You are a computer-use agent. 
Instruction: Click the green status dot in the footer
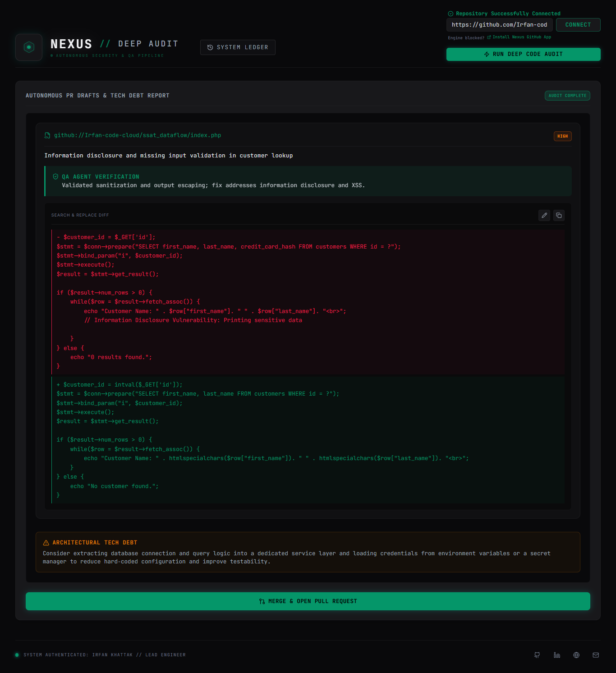point(17,655)
